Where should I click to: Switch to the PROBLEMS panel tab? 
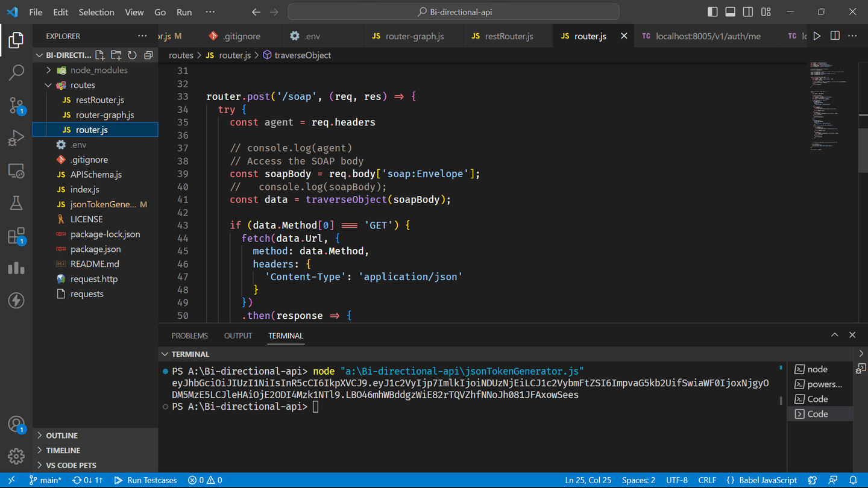[x=189, y=336]
